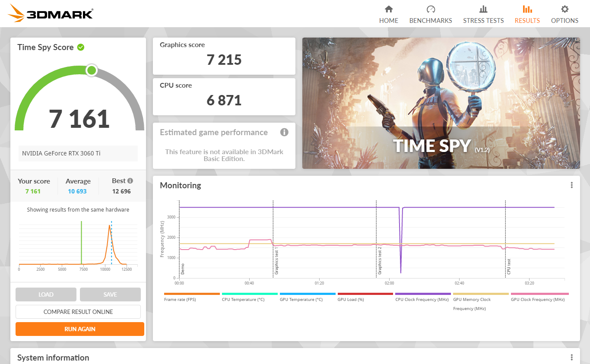The image size is (590, 364).
Task: Toggle GPU Clock Frequency legend swatch
Action: pos(540,294)
